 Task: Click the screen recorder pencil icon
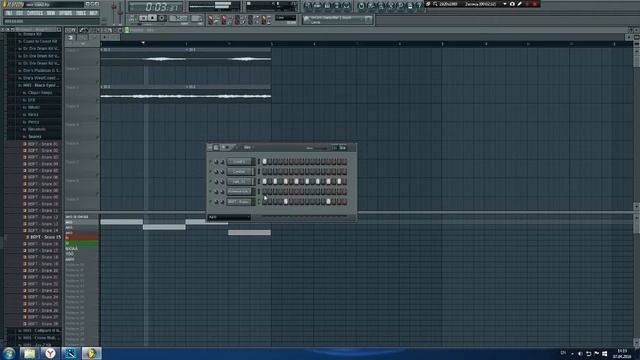[x=519, y=4]
